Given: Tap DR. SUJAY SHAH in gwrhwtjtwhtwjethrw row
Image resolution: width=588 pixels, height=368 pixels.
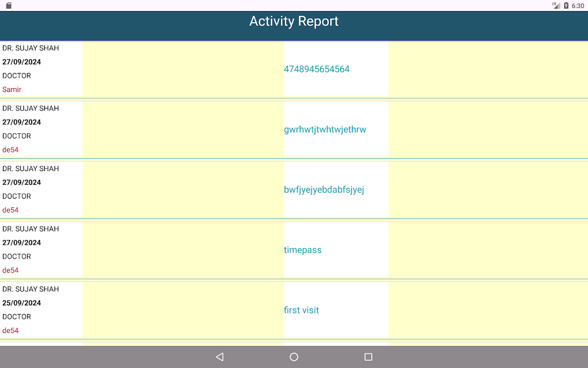Looking at the screenshot, I should pyautogui.click(x=31, y=108).
